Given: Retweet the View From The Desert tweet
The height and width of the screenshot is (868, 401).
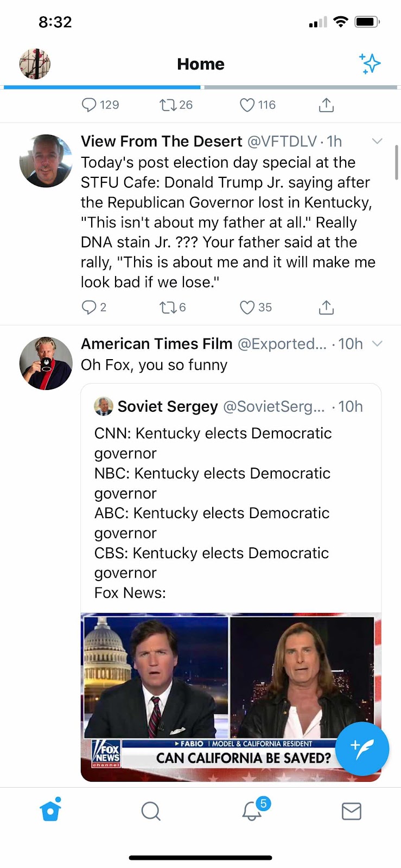Looking at the screenshot, I should pyautogui.click(x=167, y=308).
